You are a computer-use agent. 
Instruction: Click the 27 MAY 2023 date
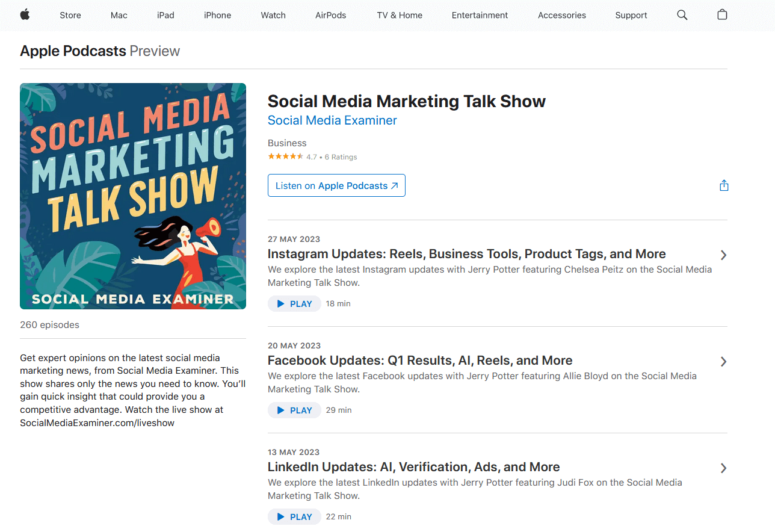294,240
